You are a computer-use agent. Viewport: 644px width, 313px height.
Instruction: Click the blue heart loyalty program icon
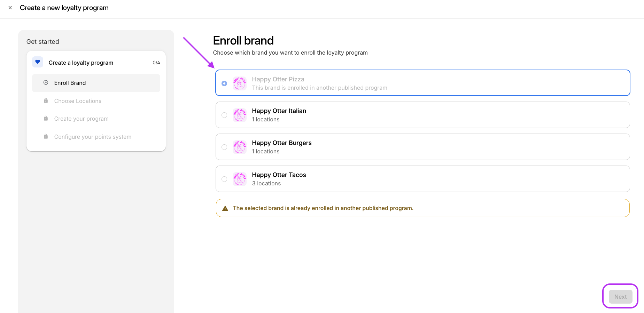point(38,62)
